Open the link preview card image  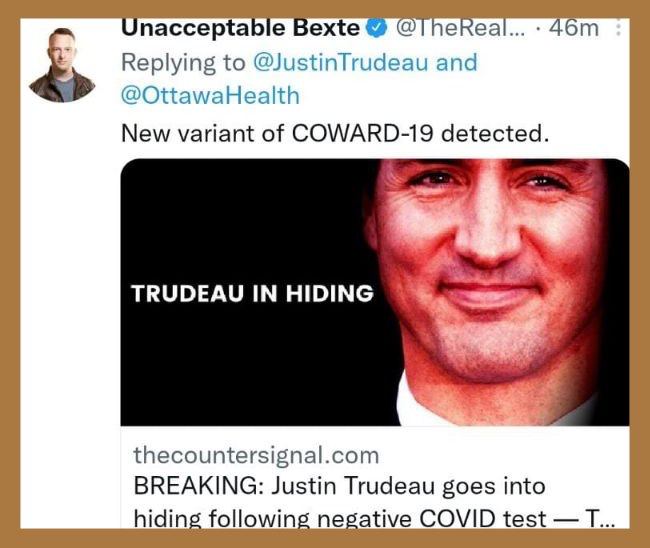(375, 292)
